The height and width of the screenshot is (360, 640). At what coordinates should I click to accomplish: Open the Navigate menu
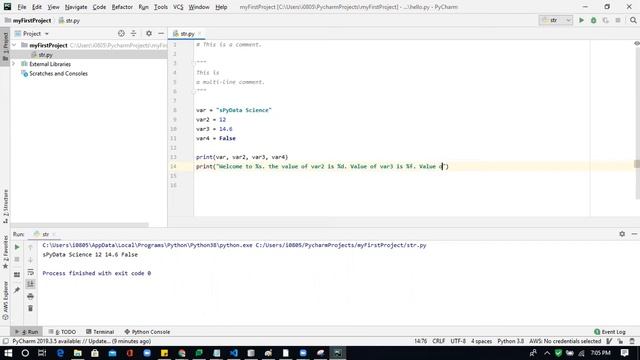point(76,7)
